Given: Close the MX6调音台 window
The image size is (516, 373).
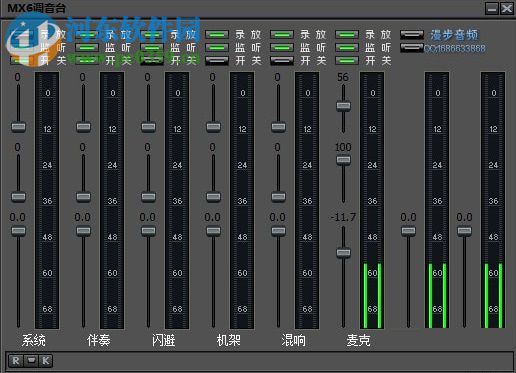Looking at the screenshot, I should coord(507,9).
